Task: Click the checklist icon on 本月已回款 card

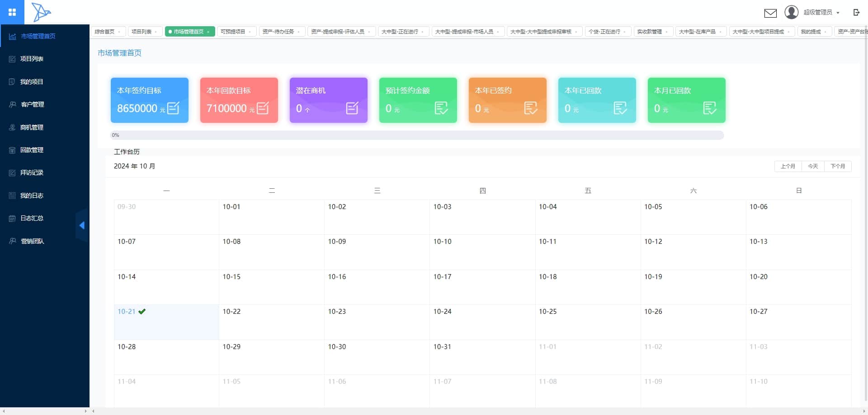Action: tap(710, 108)
